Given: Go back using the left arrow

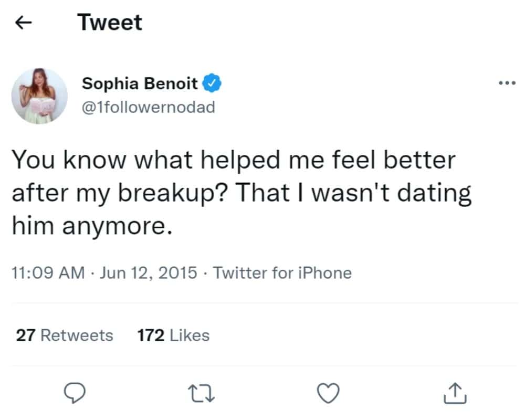Looking at the screenshot, I should 24,23.
